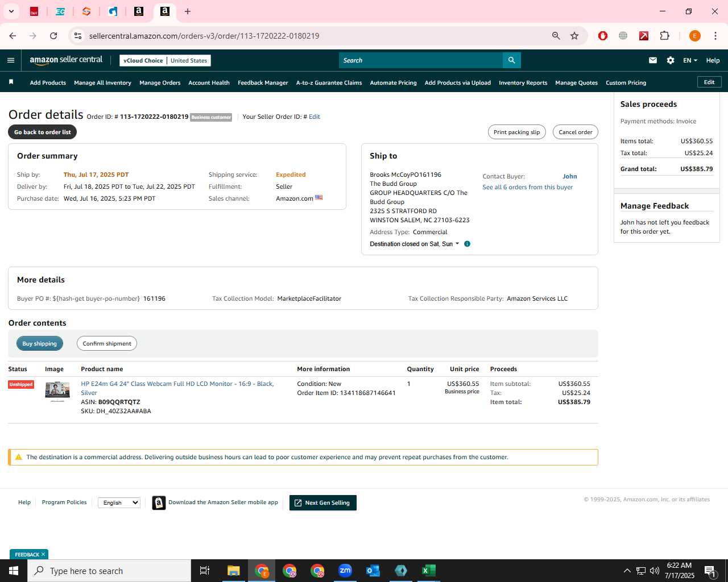Open the messages envelope icon
Viewport: 728px width, 582px height.
[x=653, y=60]
